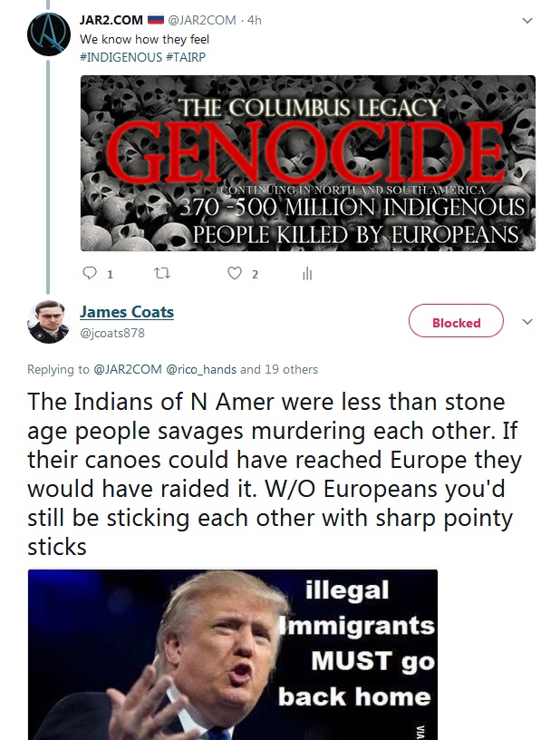Click the @jcoats878 handle
The image size is (560, 740).
tap(112, 333)
